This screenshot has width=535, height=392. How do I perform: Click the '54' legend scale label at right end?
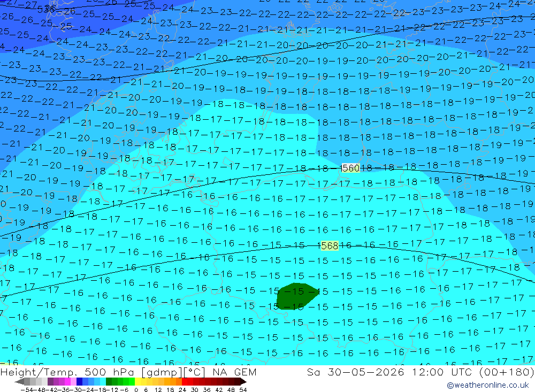243,390
